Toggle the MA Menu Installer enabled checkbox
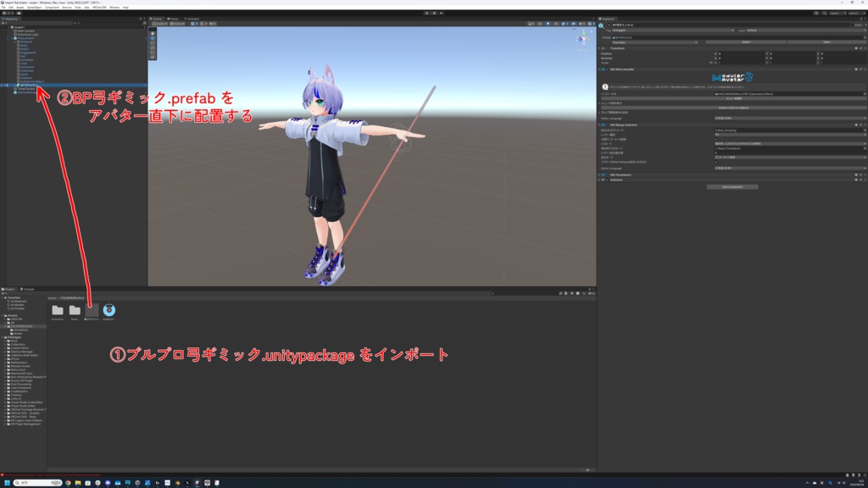Image resolution: width=868 pixels, height=488 pixels. (x=609, y=69)
